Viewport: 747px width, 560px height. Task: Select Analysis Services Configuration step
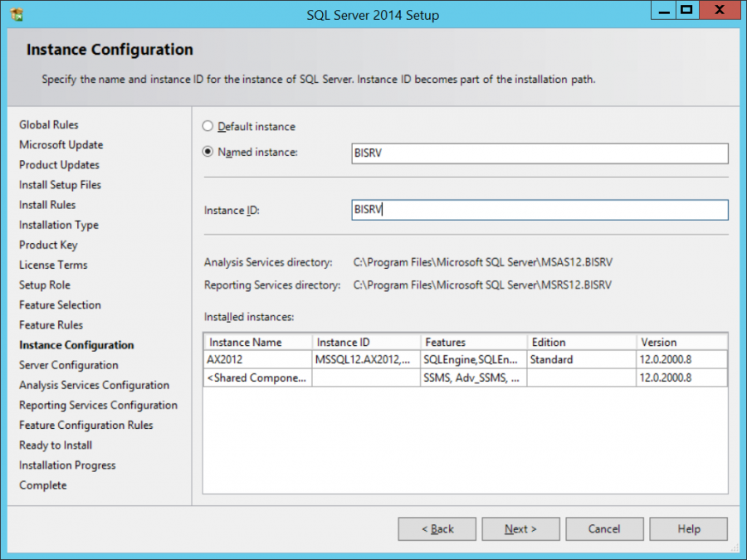tap(94, 385)
